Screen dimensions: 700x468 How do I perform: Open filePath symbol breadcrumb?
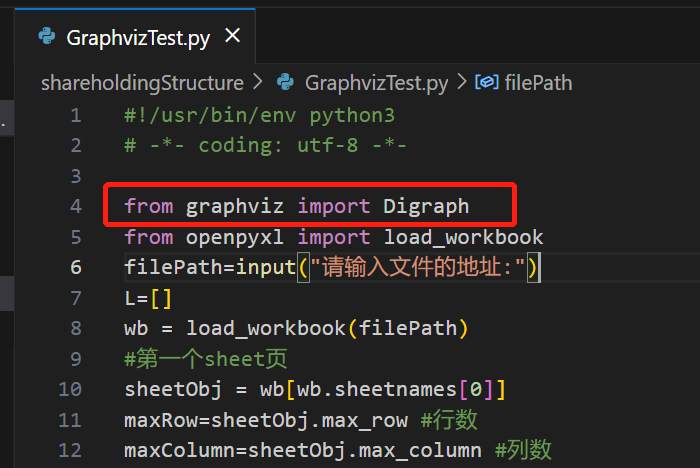pos(538,83)
